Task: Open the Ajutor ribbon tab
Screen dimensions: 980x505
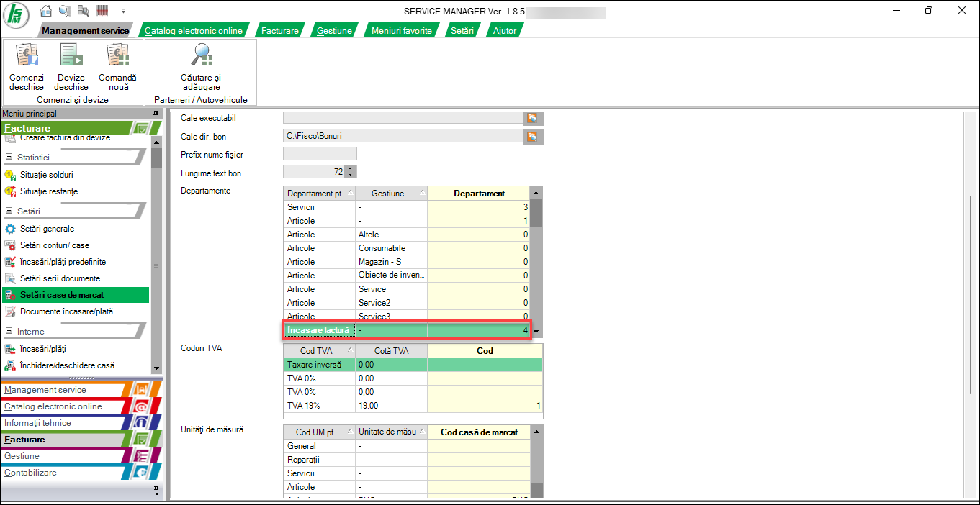Action: (504, 31)
